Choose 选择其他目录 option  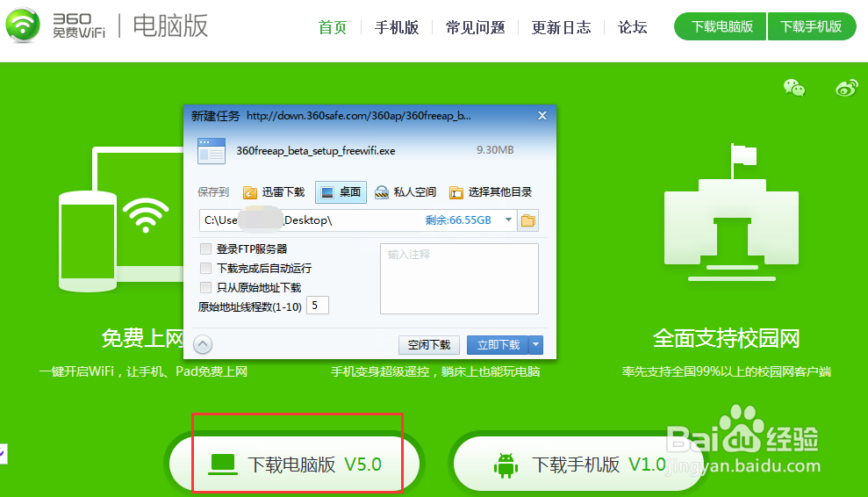491,192
